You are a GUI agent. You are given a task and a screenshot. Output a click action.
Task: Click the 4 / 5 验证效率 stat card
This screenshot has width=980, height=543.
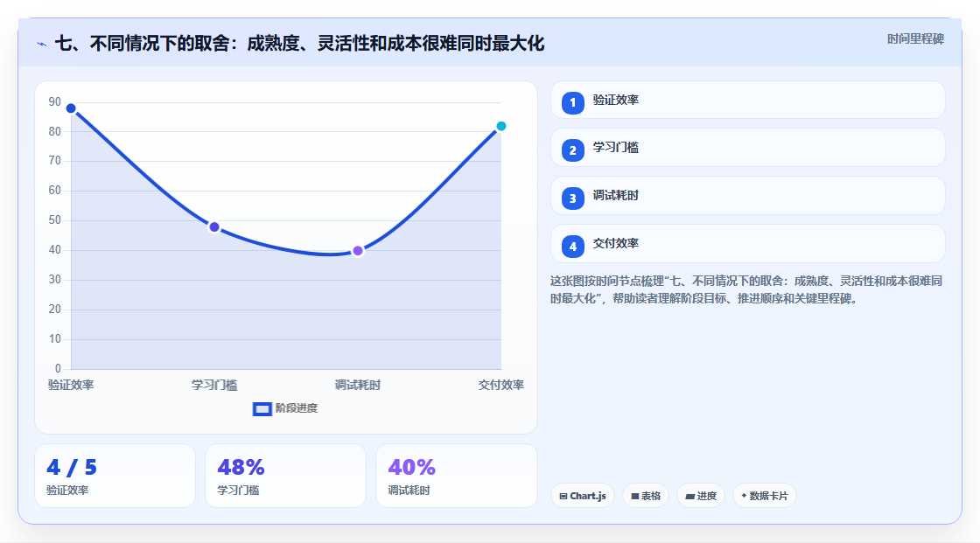point(115,476)
